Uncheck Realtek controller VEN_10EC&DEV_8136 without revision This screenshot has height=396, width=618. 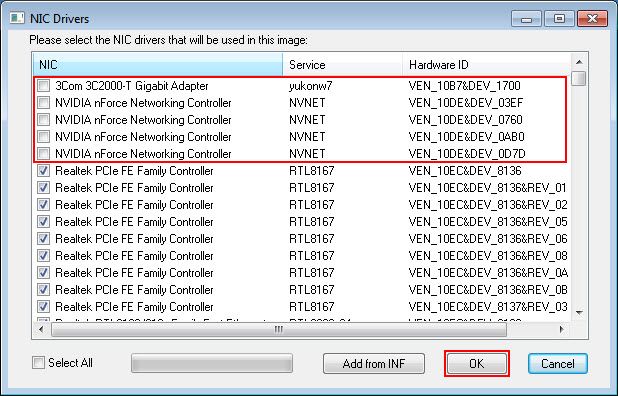(43, 171)
